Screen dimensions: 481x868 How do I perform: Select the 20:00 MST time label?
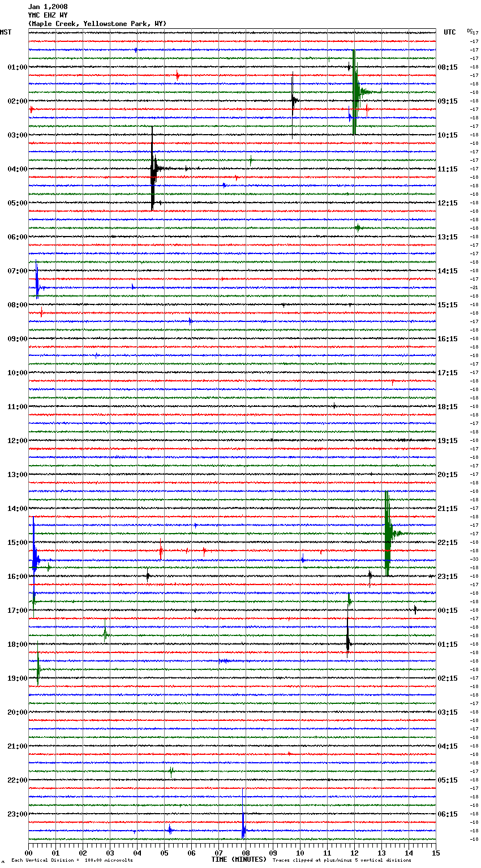18,712
